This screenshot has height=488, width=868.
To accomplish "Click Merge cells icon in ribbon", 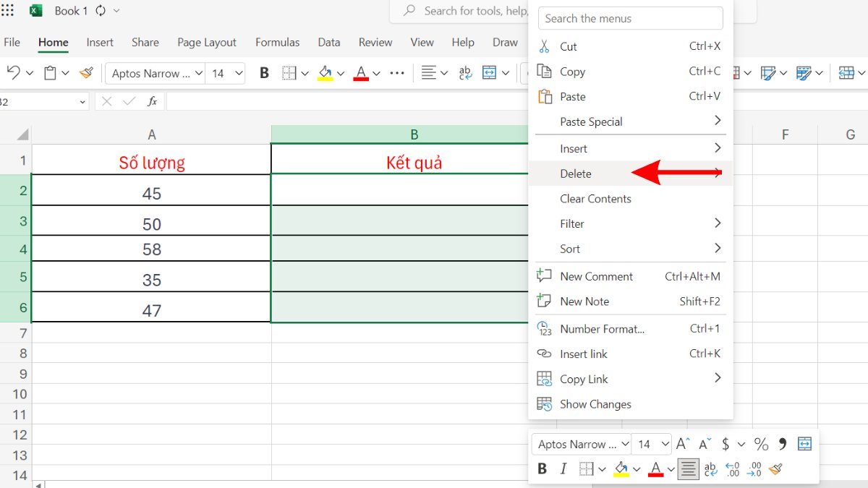I will coord(490,73).
